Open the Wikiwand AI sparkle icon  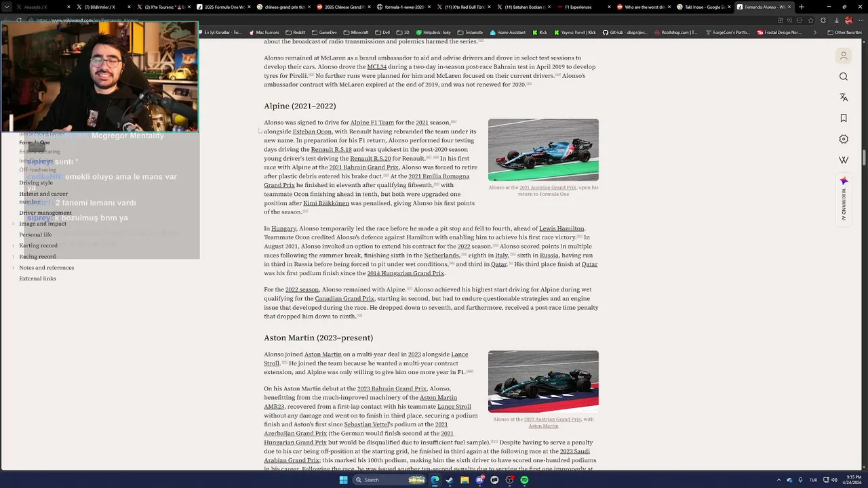click(844, 181)
